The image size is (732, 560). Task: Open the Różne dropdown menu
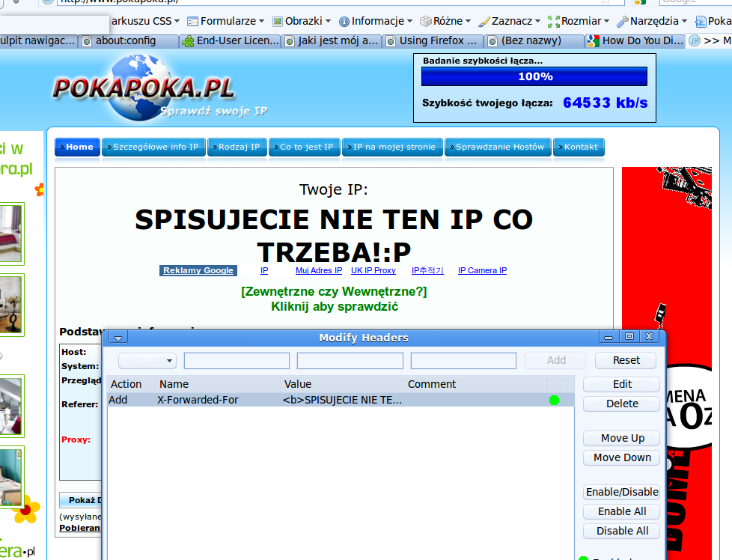(x=446, y=21)
